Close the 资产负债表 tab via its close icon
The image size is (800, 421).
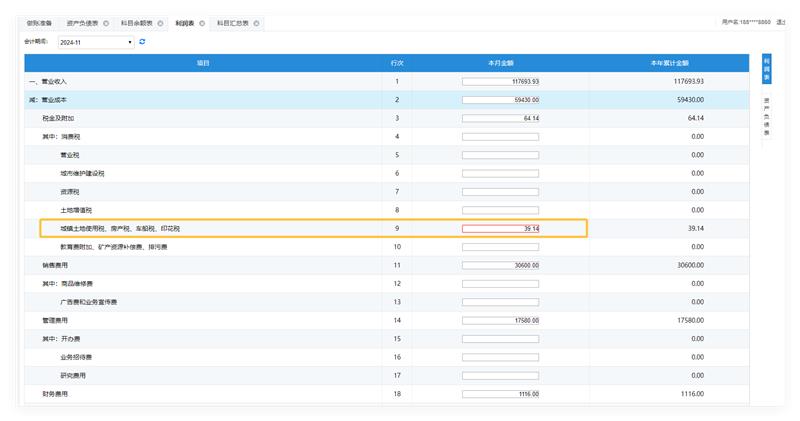[106, 22]
